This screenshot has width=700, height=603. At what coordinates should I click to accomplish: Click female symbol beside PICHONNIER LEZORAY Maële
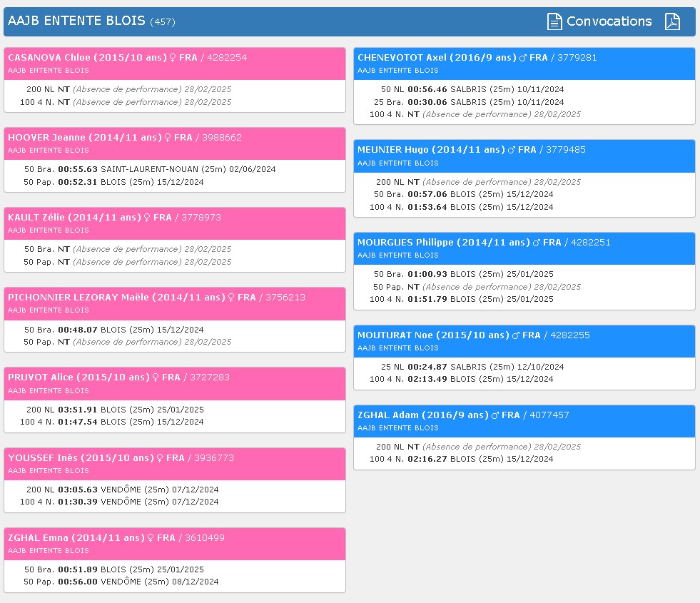click(230, 298)
